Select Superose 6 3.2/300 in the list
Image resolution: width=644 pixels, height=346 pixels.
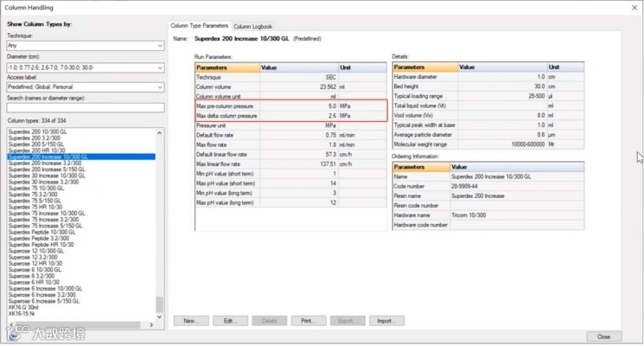click(31, 276)
